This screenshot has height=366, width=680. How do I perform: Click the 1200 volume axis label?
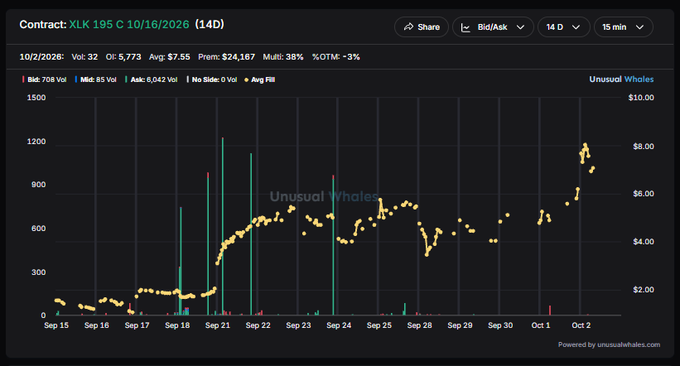tap(36, 141)
